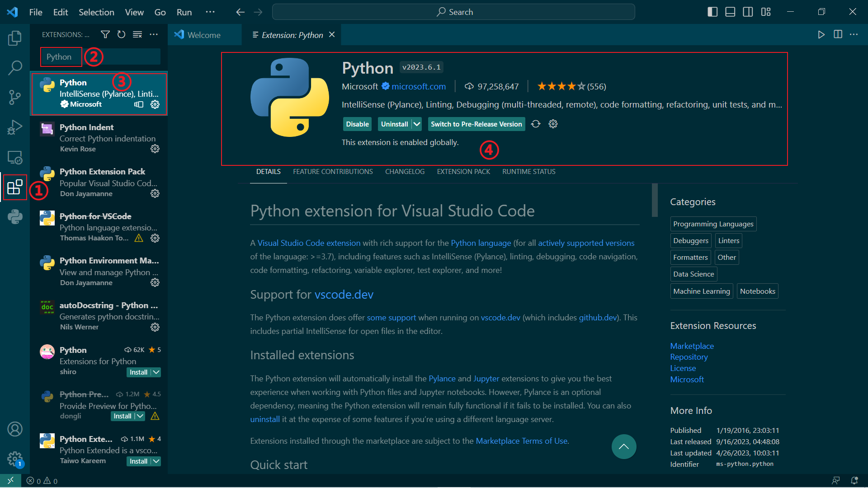This screenshot has height=488, width=868.
Task: Open the Source Control panel
Action: 15,97
